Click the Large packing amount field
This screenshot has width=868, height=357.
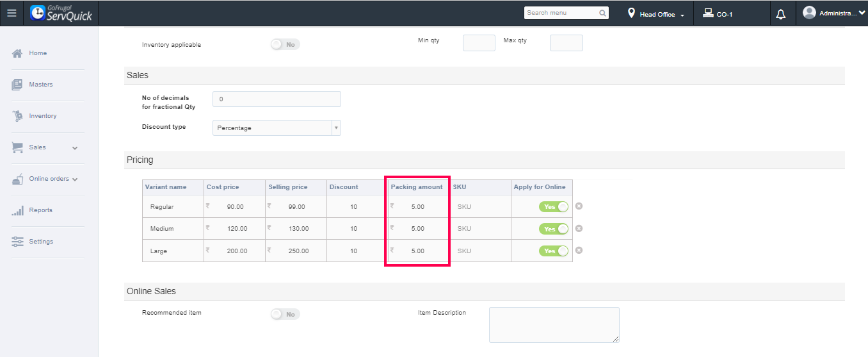[419, 251]
